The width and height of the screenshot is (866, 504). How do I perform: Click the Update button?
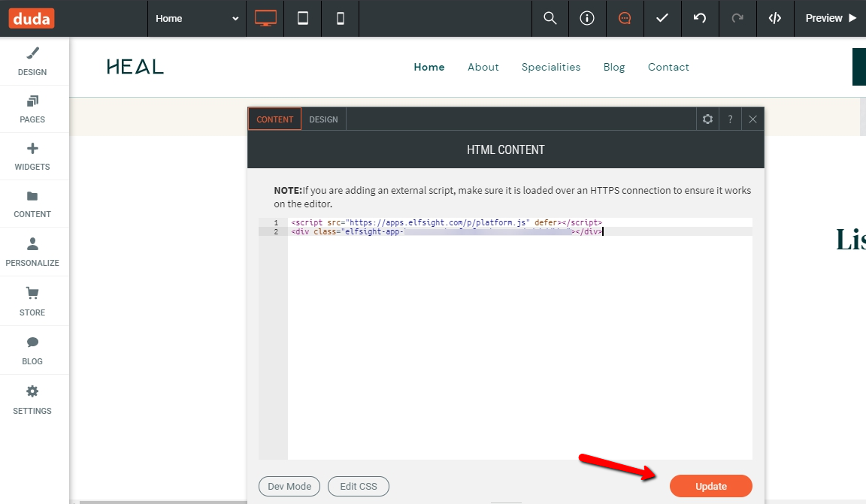(711, 486)
